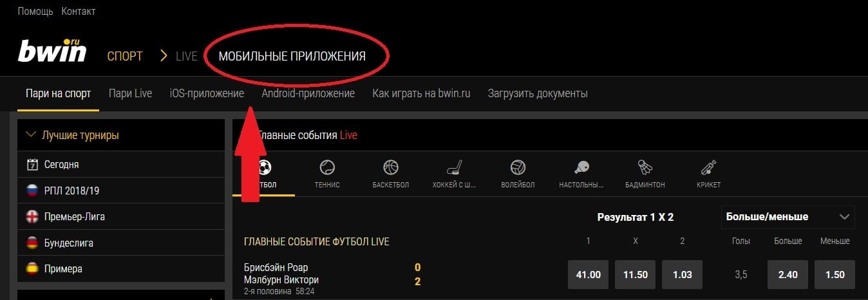The image size is (868, 300).
Task: Open the Больше/меньше market dropdown
Action: [x=787, y=217]
